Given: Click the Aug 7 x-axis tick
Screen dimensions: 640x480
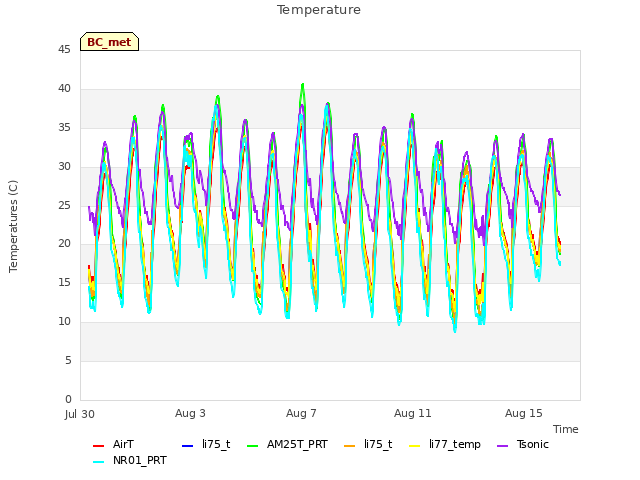Looking at the screenshot, I should click(x=301, y=413).
